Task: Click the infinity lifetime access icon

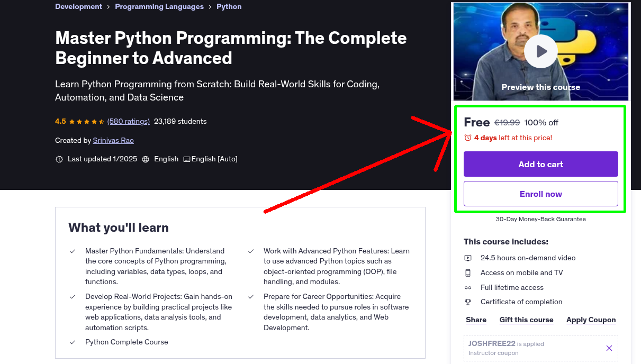Action: click(468, 288)
